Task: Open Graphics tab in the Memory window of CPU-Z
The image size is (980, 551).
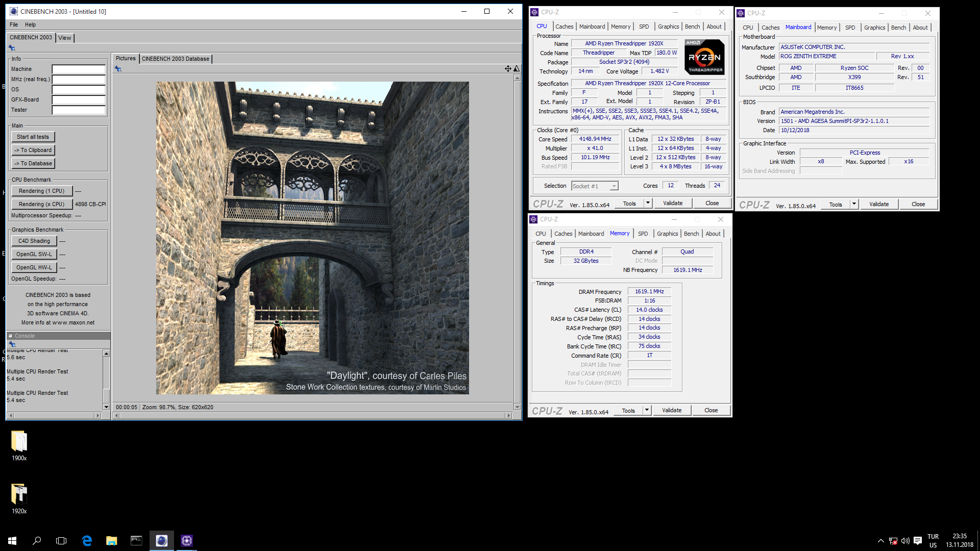Action: (x=667, y=234)
